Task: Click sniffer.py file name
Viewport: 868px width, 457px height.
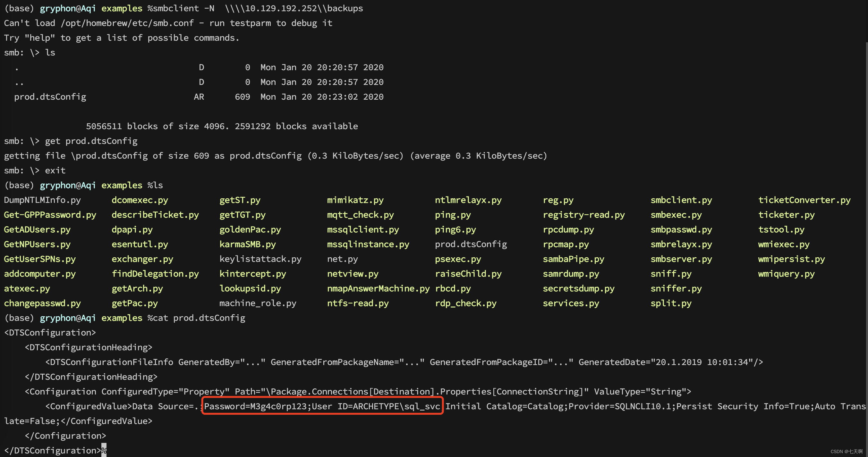Action: pyautogui.click(x=676, y=289)
